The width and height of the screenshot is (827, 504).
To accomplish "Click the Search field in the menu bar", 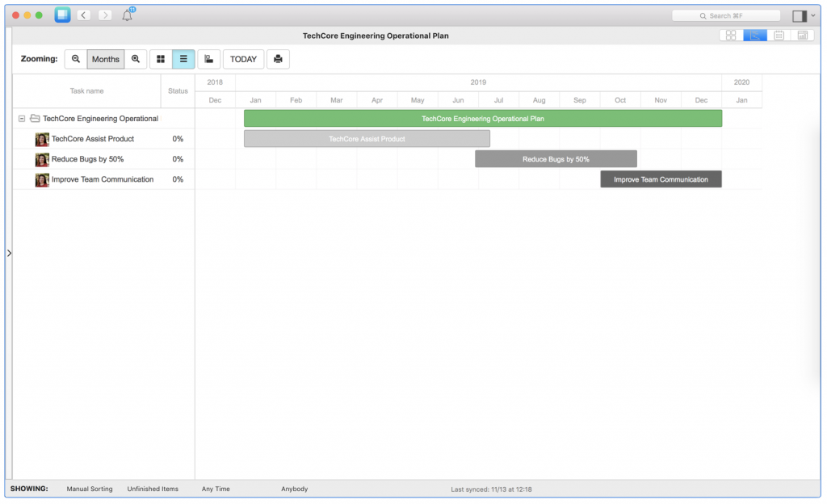I will 726,15.
